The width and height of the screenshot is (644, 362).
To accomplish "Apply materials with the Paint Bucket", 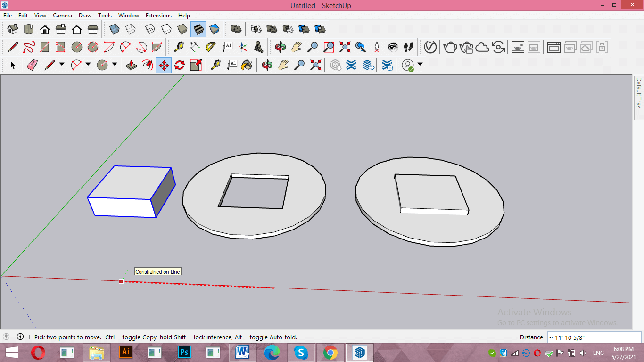I will [x=247, y=65].
